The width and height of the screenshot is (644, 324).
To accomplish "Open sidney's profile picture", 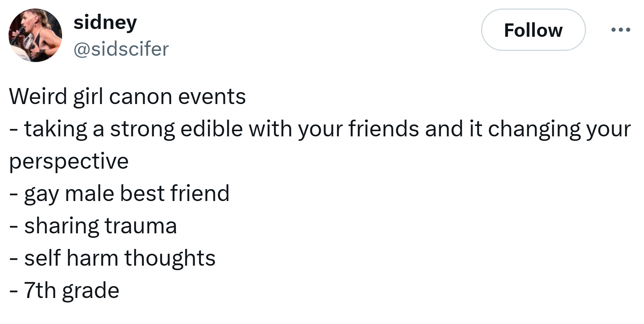I will (35, 35).
